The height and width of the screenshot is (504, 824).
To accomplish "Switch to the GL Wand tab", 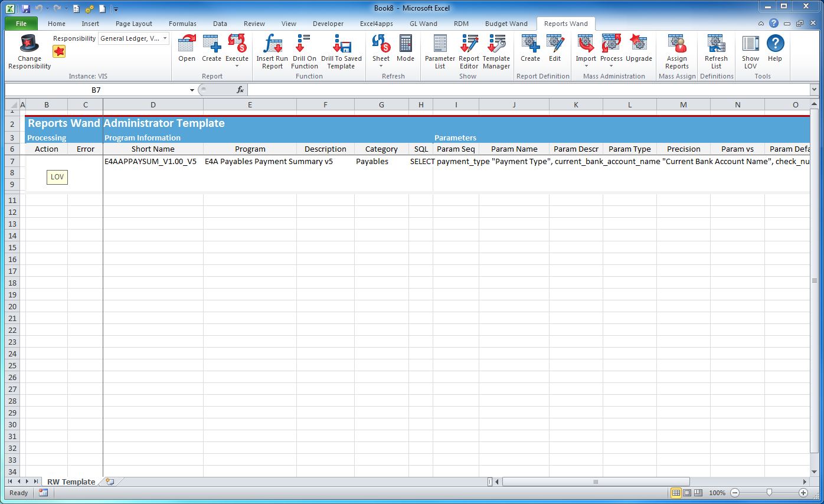I will pos(423,24).
